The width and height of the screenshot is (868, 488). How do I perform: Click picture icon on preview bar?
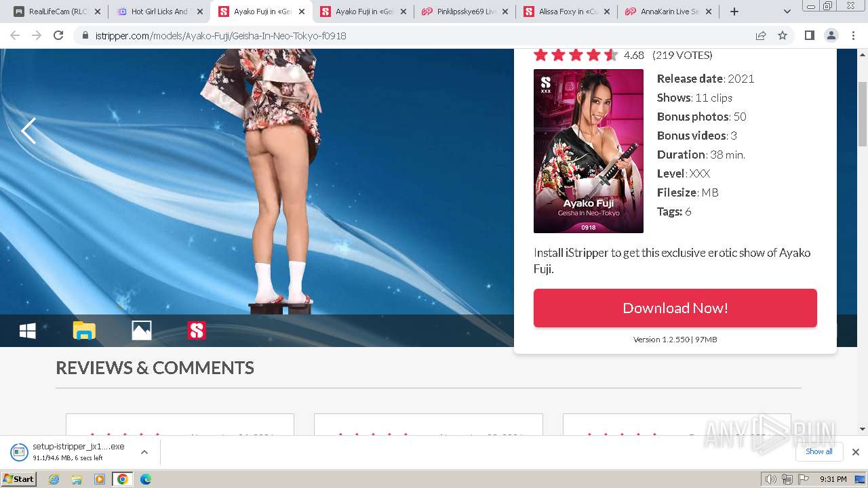coord(141,331)
